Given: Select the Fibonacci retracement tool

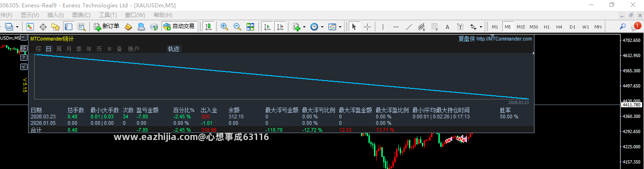Looking at the screenshot, I should [x=435, y=27].
